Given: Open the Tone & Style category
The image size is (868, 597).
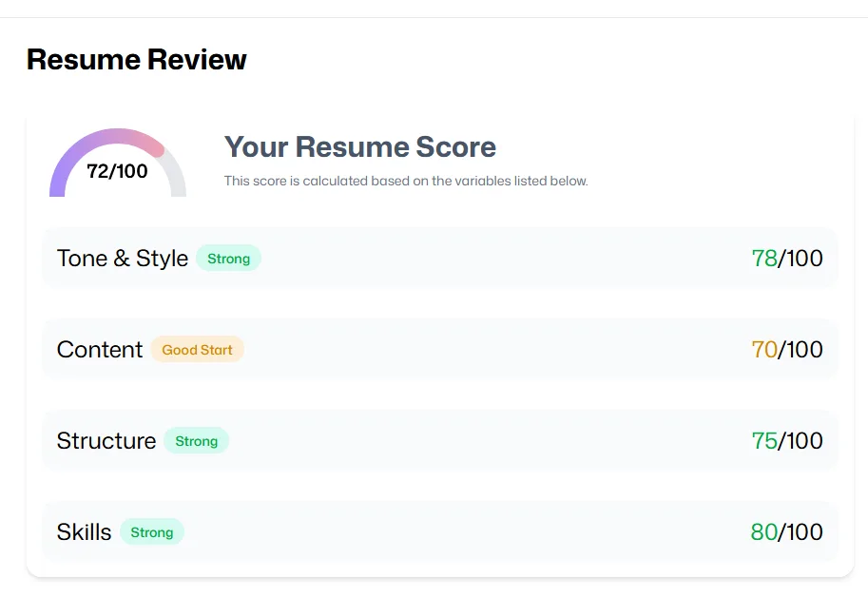Looking at the screenshot, I should [x=122, y=259].
